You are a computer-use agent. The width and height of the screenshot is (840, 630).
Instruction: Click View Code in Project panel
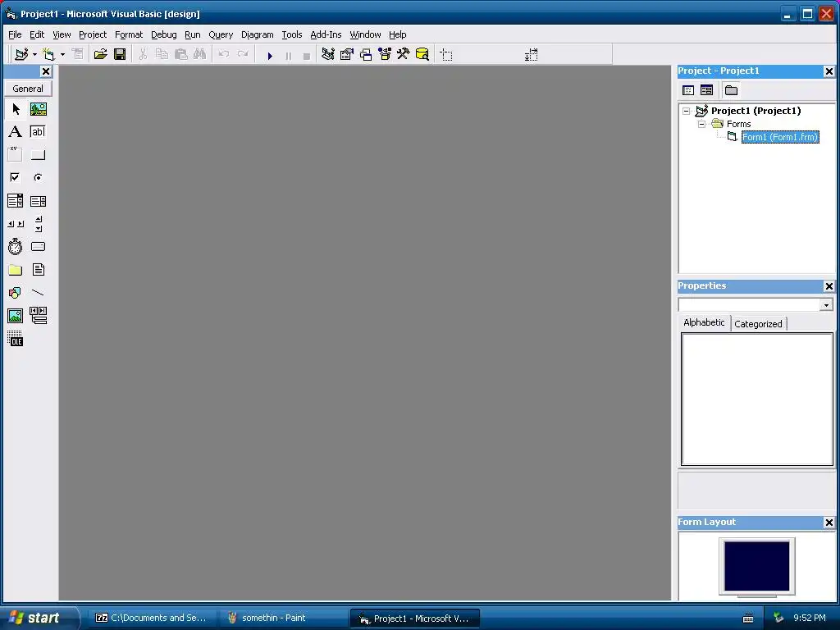(688, 90)
